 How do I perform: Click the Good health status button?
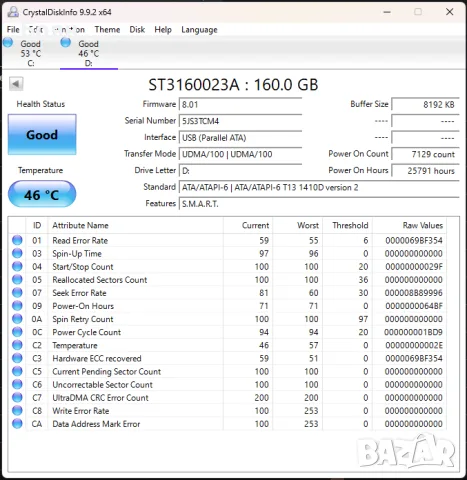coord(42,134)
